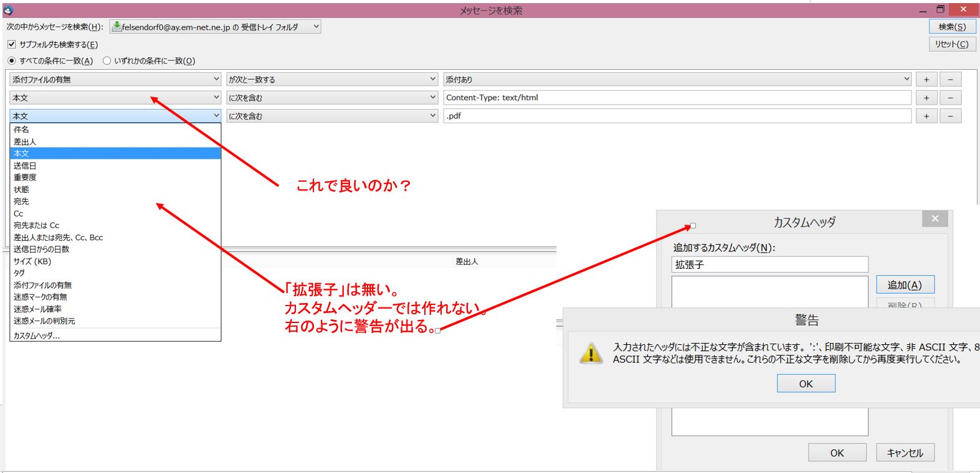Select すべての条件に一致 radio button

[x=11, y=60]
